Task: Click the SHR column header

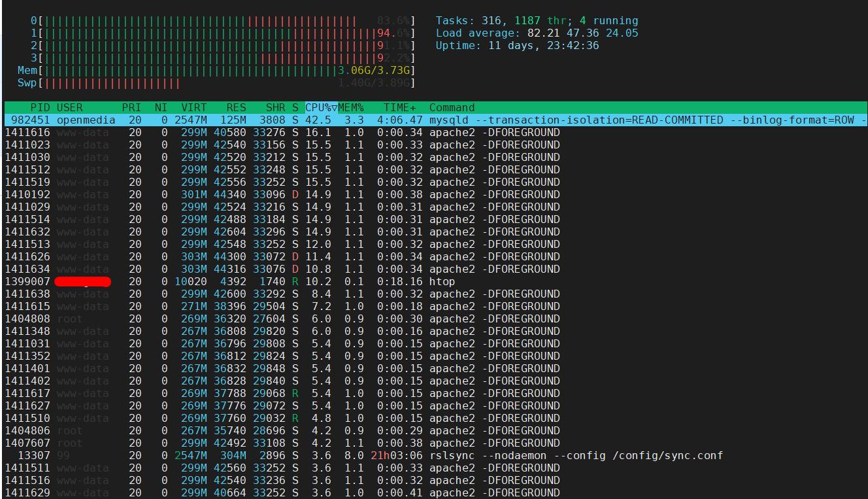Action: tap(276, 107)
